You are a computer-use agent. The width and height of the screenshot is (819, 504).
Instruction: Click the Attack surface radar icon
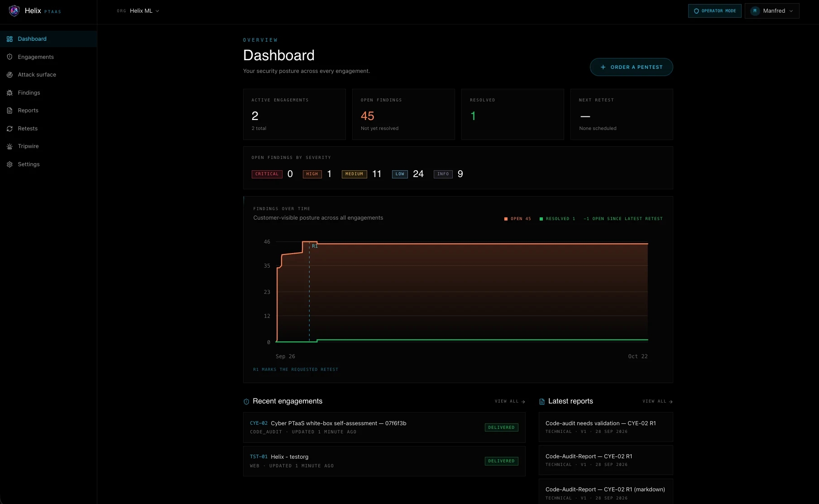pos(10,75)
